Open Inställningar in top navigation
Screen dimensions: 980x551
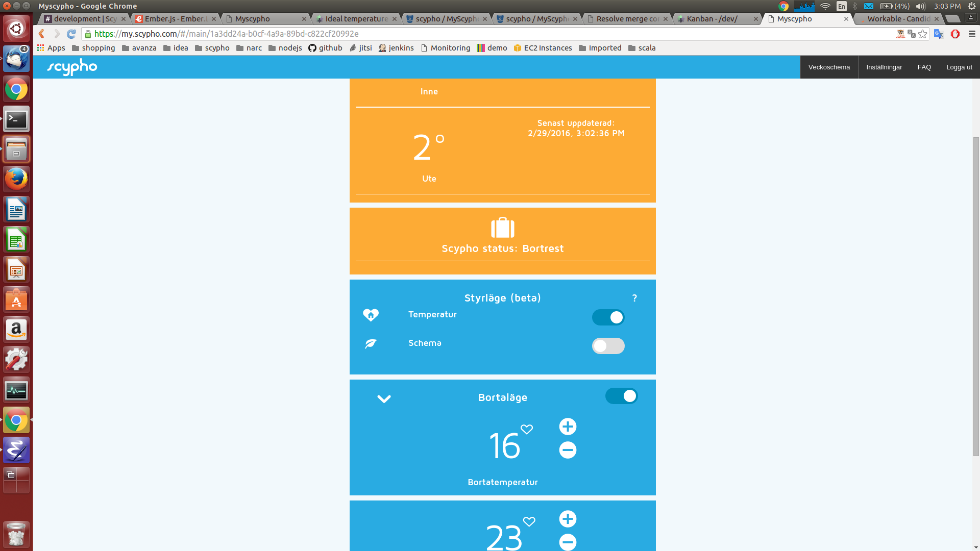click(884, 67)
